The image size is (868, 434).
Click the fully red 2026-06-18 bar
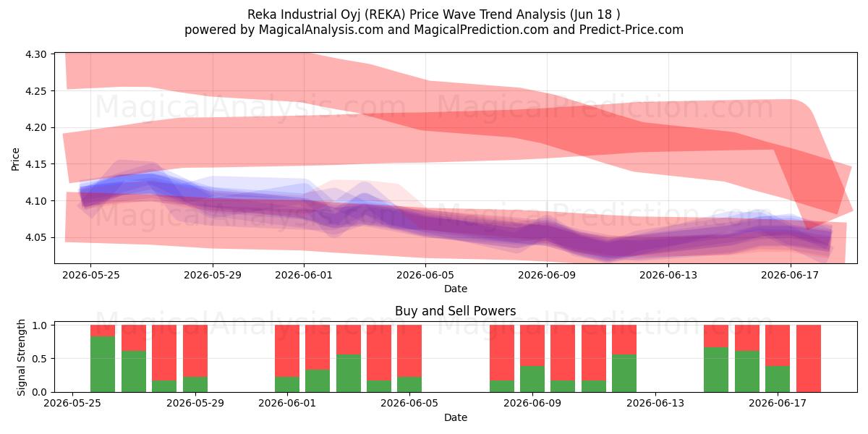(x=809, y=359)
